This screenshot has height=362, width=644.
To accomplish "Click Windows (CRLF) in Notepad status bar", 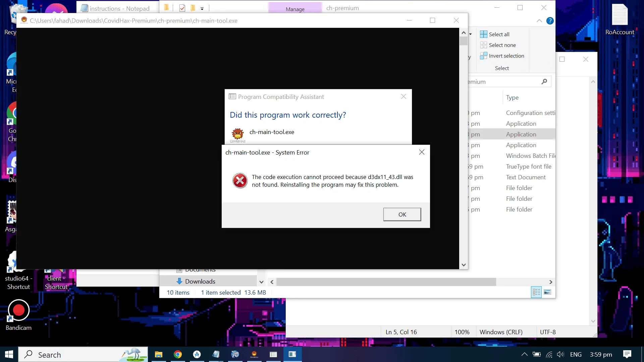I will (x=501, y=332).
